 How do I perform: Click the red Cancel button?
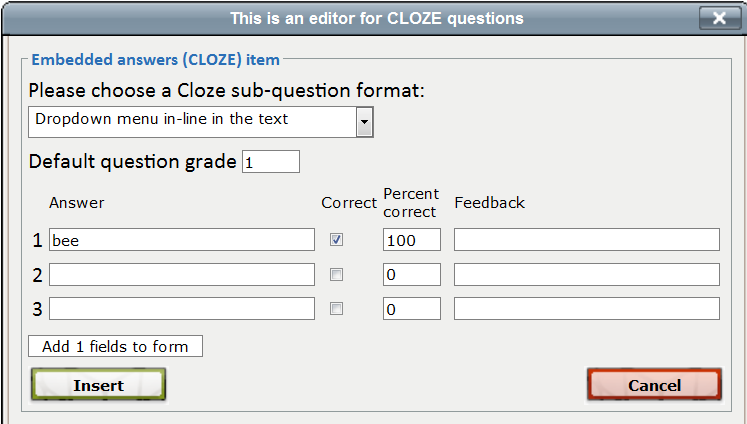[654, 385]
